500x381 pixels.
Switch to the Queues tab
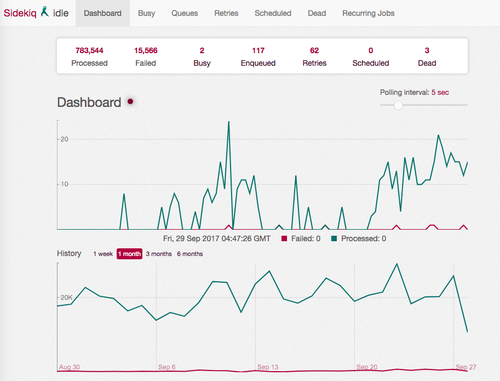(185, 13)
